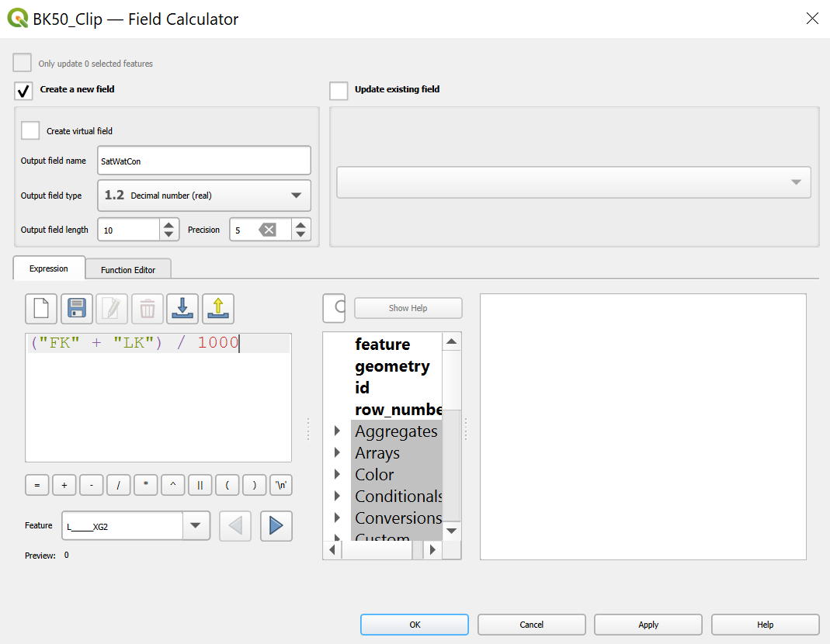Image resolution: width=830 pixels, height=644 pixels.
Task: Go to the next feature with the blue right arrow
Action: pos(276,525)
